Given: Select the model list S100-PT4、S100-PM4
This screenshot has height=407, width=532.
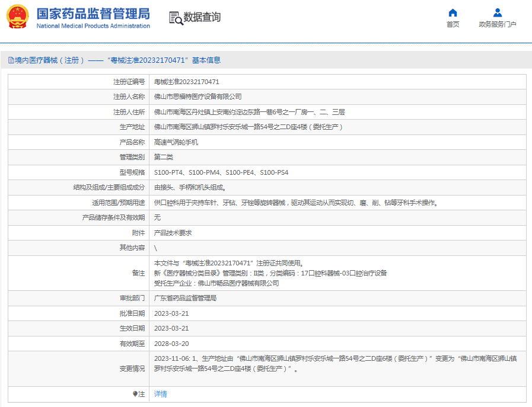Looking at the screenshot, I should [221, 172].
